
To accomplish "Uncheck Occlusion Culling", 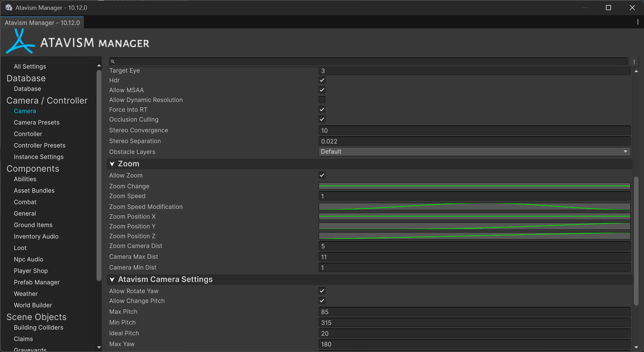I will click(x=322, y=119).
